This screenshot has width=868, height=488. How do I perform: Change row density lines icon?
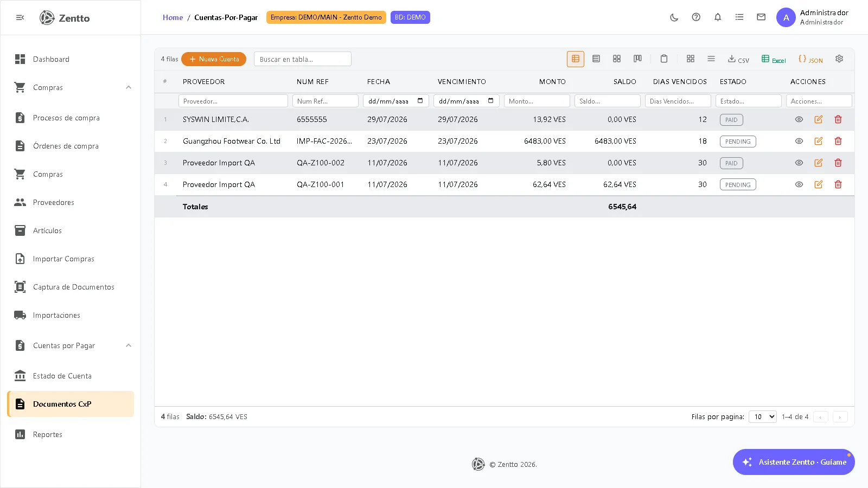(711, 59)
